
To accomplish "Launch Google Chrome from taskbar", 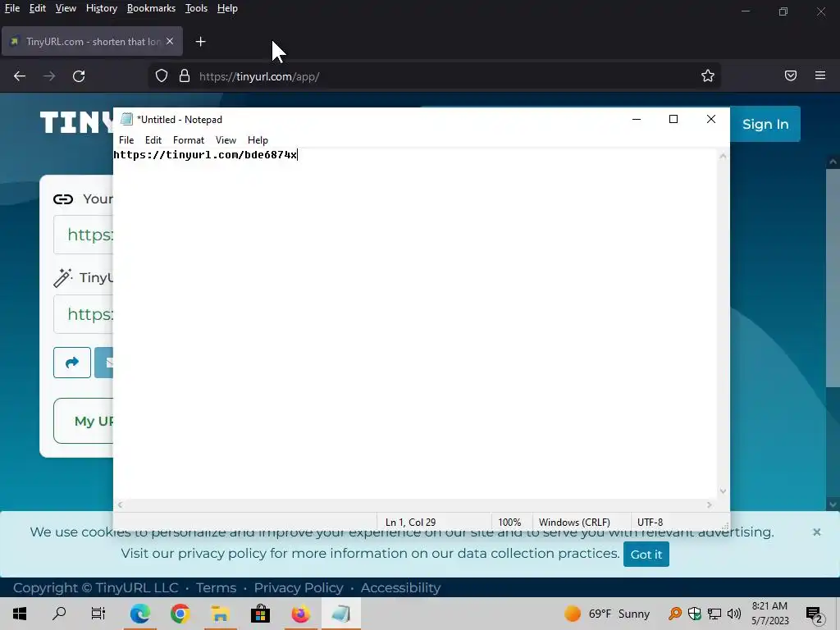I will point(180,614).
